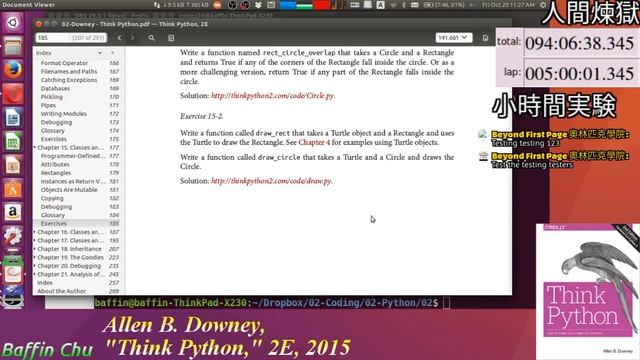Click the page number input field showing 185
640x360 pixels.
[71, 38]
